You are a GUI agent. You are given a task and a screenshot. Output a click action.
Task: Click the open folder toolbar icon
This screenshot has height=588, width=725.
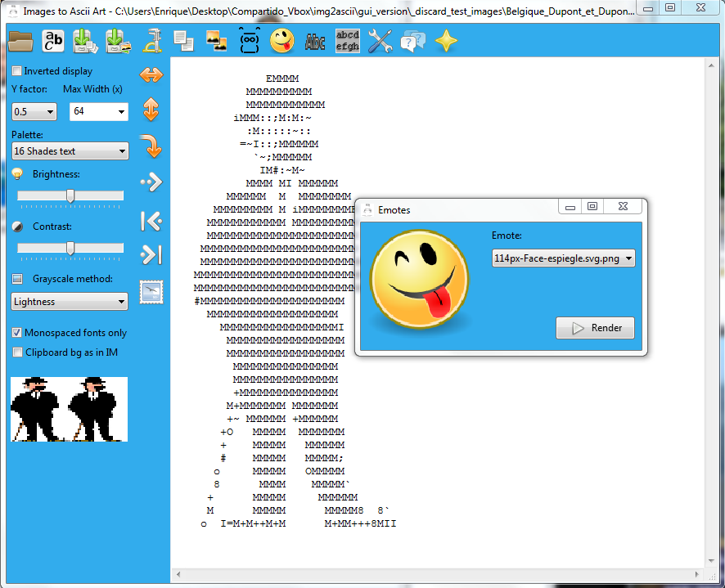coord(20,40)
